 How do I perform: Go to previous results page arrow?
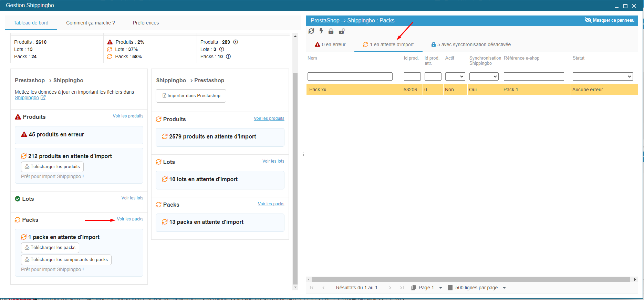(x=323, y=288)
